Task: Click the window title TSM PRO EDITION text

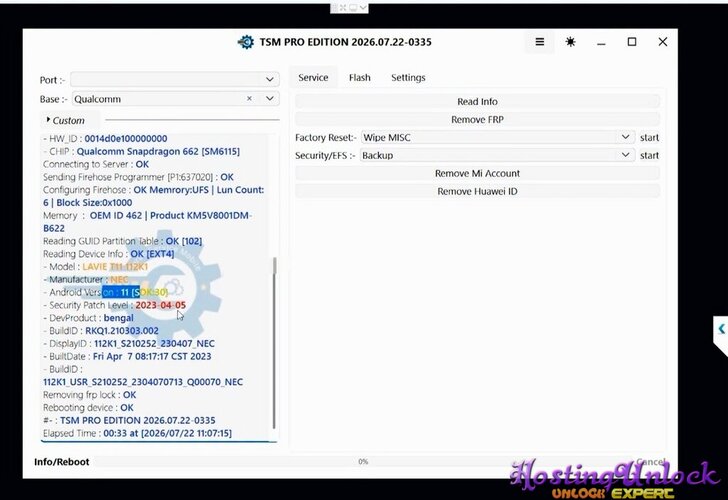Action: (345, 42)
